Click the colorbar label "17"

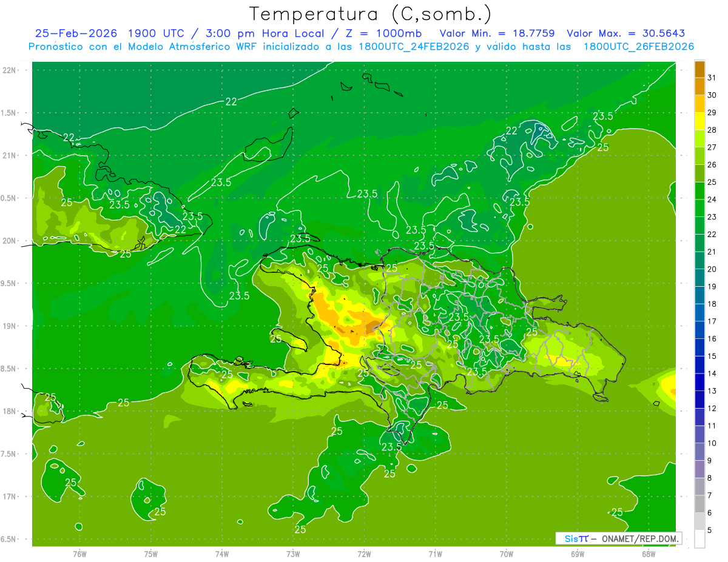tap(712, 321)
